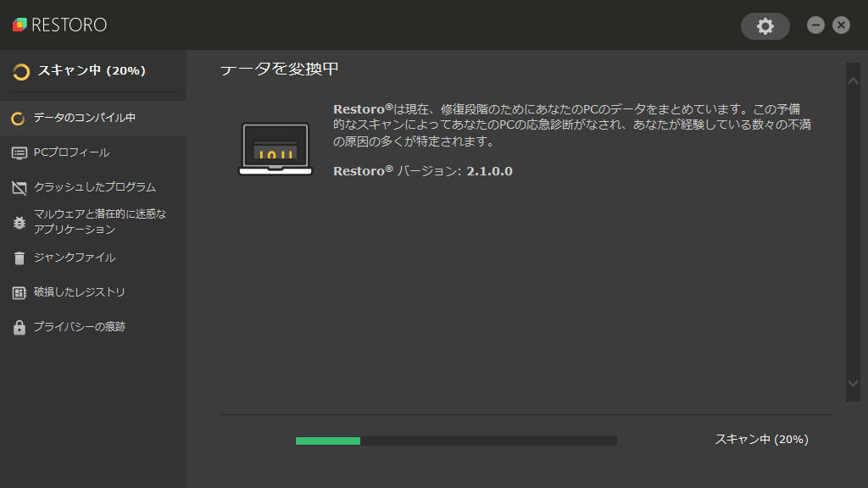Screen dimensions: 868x488
Task: Click the crashed programs icon
Action: [x=19, y=188]
